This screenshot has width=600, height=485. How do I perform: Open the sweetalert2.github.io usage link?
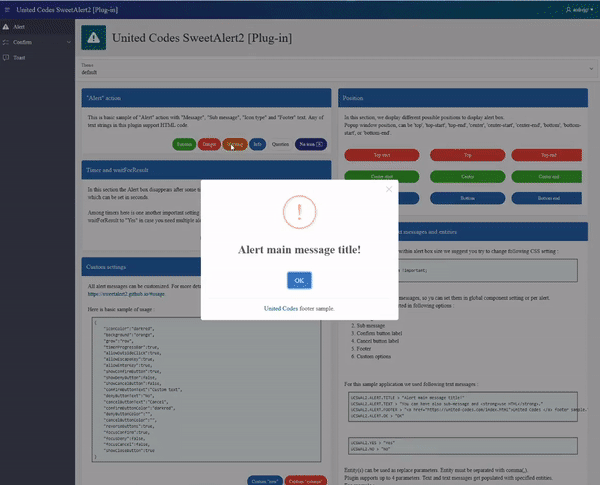(126, 294)
